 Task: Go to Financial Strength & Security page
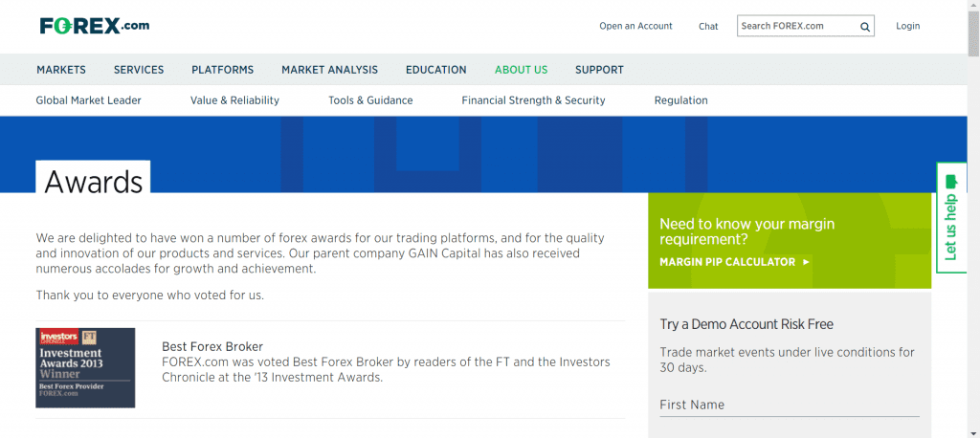(533, 100)
